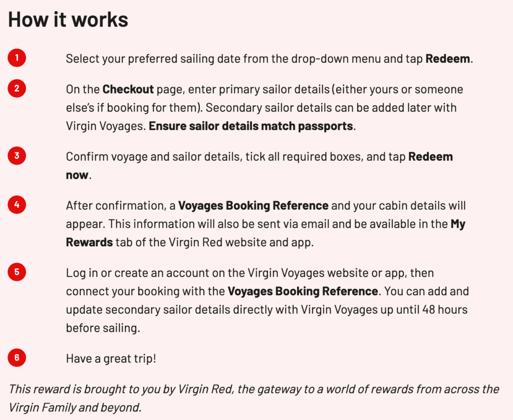The width and height of the screenshot is (513, 420).
Task: Click the "How it works" heading
Action: tap(68, 20)
